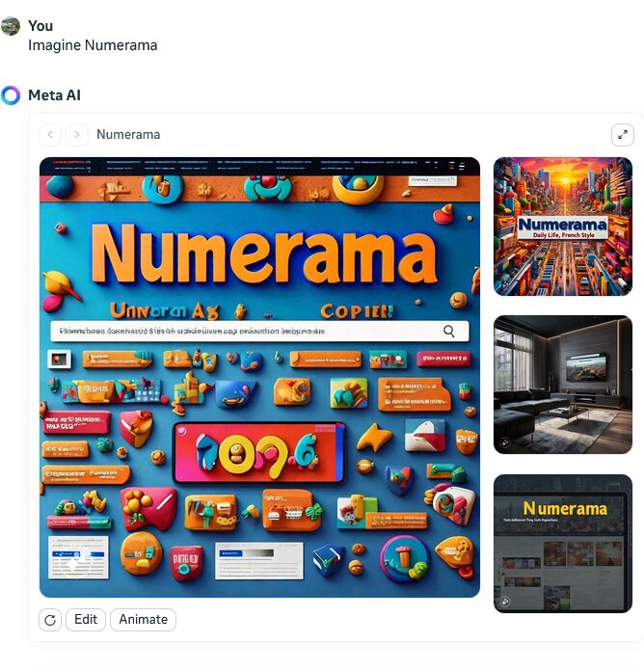Click the Meta AI ring logo
This screenshot has height=670, width=644.
point(11,95)
